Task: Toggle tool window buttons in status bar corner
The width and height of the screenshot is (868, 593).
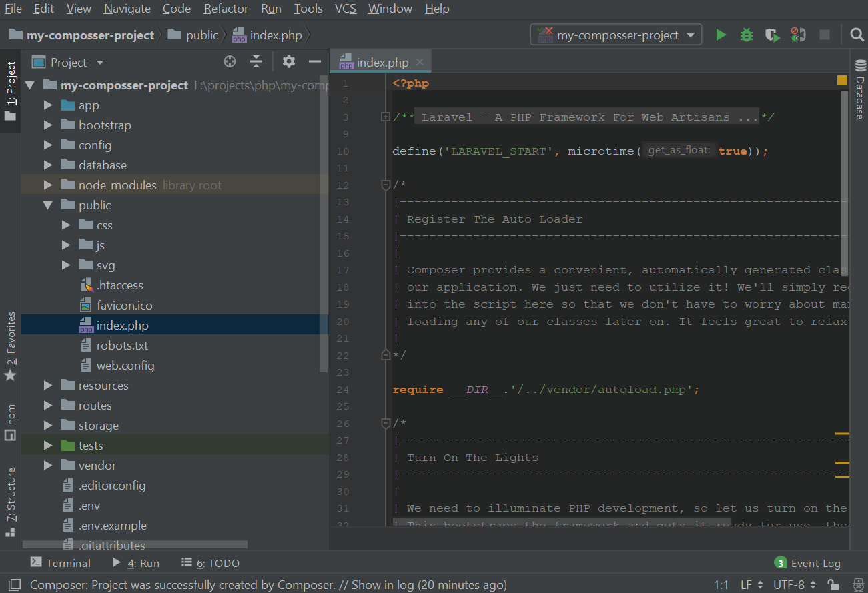Action: coord(15,585)
